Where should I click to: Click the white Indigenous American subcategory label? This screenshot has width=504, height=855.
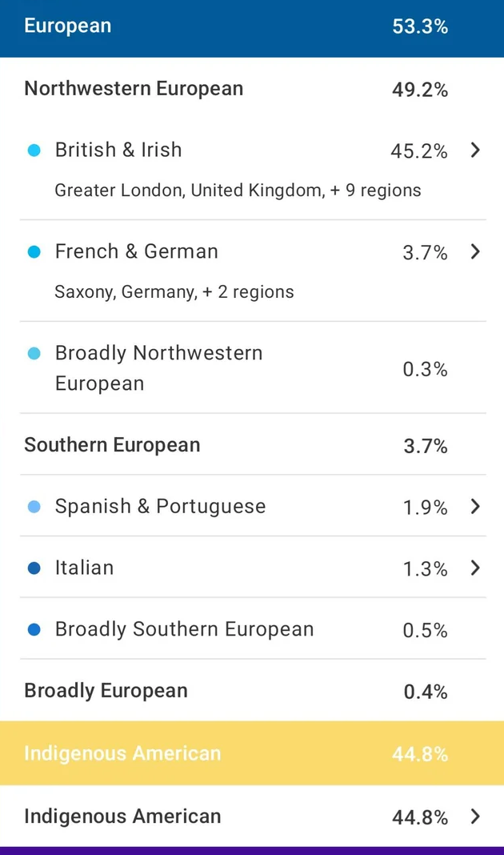click(122, 817)
